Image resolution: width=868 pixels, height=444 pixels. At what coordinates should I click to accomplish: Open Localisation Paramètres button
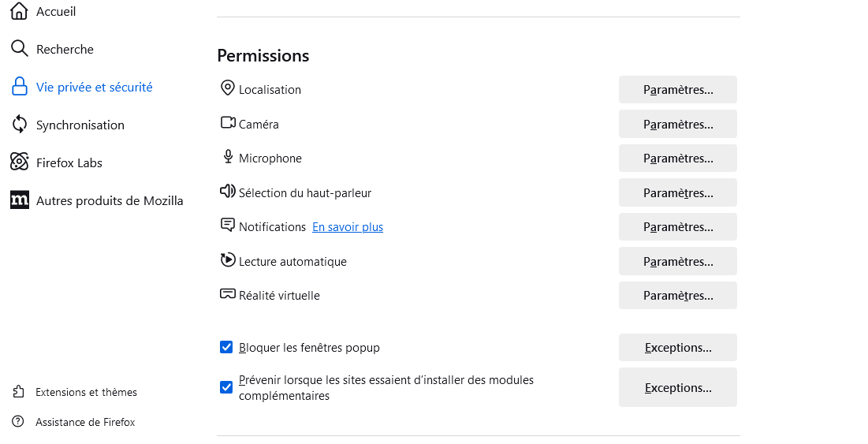677,90
